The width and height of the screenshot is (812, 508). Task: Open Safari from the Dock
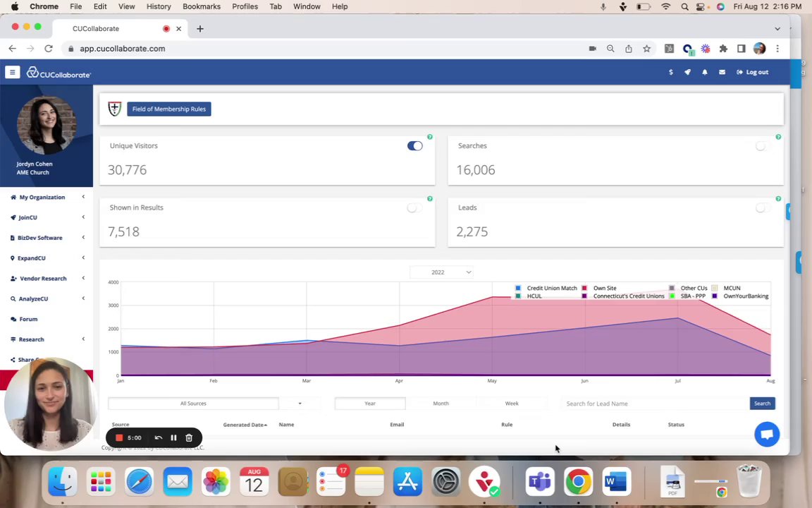[139, 482]
